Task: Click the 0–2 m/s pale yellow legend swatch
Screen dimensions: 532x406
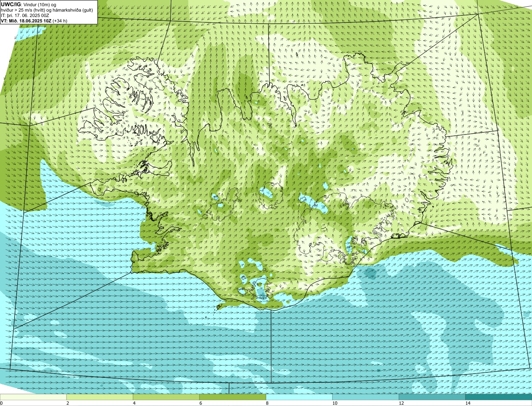Action: 33,397
